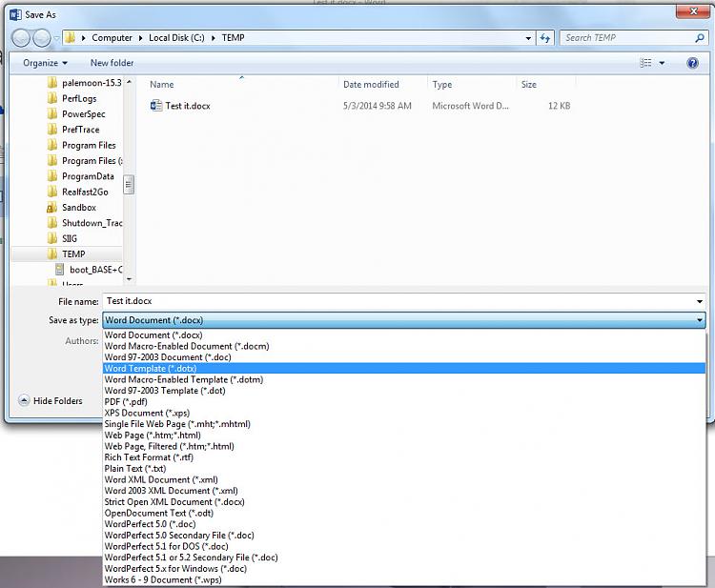Click the Hide Folders arrow icon
This screenshot has height=588, width=715.
24,400
